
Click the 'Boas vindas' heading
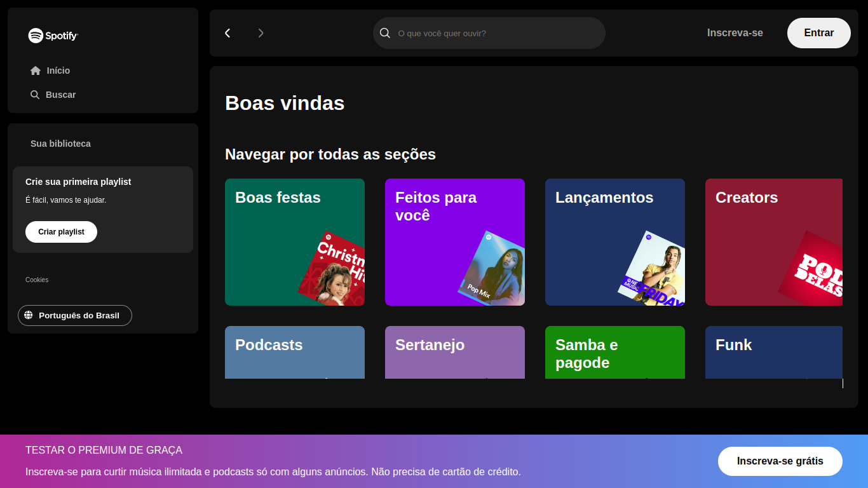[285, 103]
